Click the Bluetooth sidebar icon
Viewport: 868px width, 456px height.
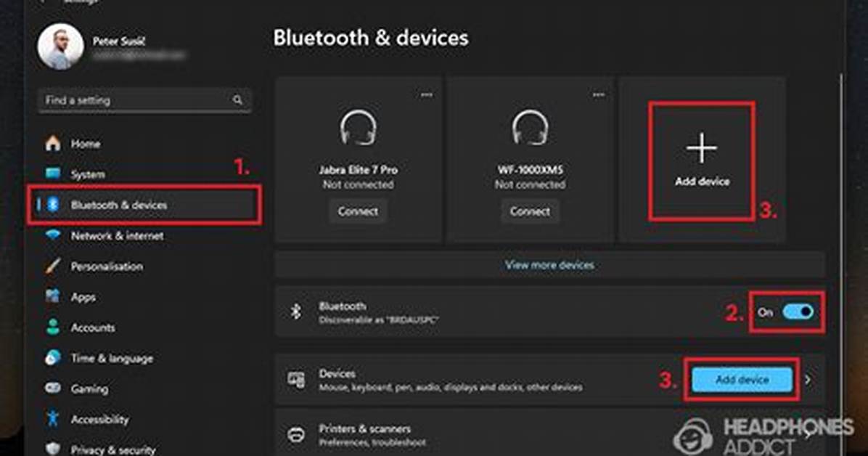pyautogui.click(x=53, y=205)
